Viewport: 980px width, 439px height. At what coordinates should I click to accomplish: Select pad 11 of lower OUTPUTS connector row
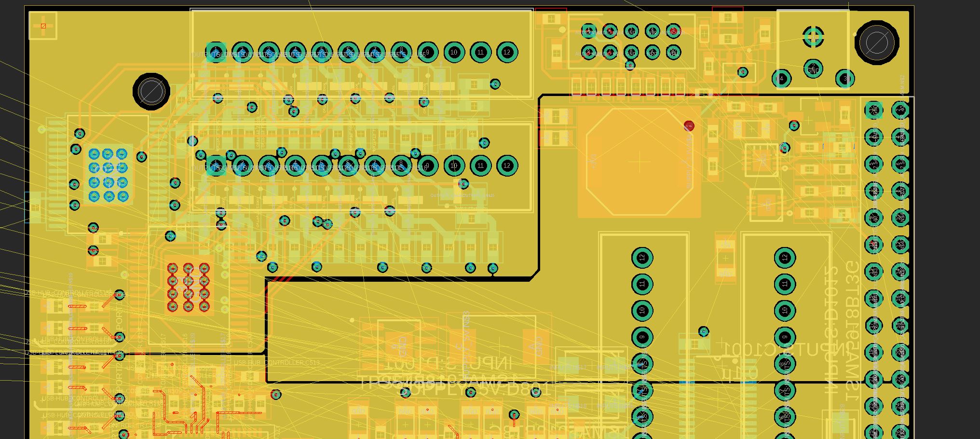click(480, 165)
